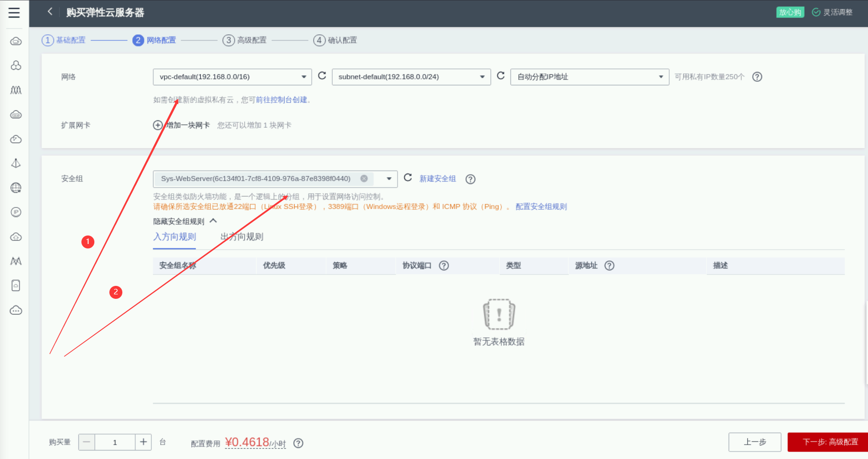
Task: Open the 配置安全组规则 link
Action: (x=541, y=207)
